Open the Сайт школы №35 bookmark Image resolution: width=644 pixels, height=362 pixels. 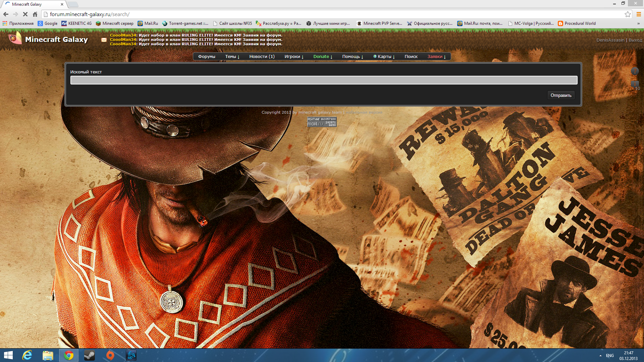pyautogui.click(x=232, y=23)
